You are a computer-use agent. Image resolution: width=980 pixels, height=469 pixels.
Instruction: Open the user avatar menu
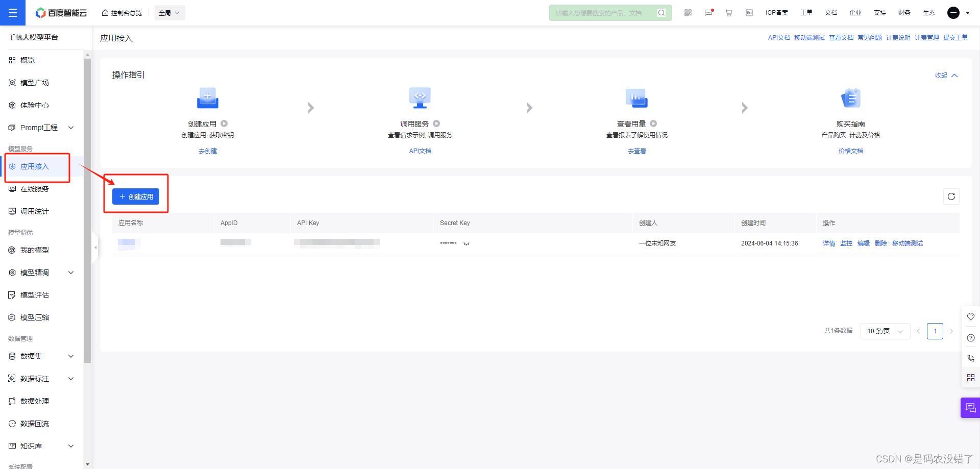[x=953, y=13]
